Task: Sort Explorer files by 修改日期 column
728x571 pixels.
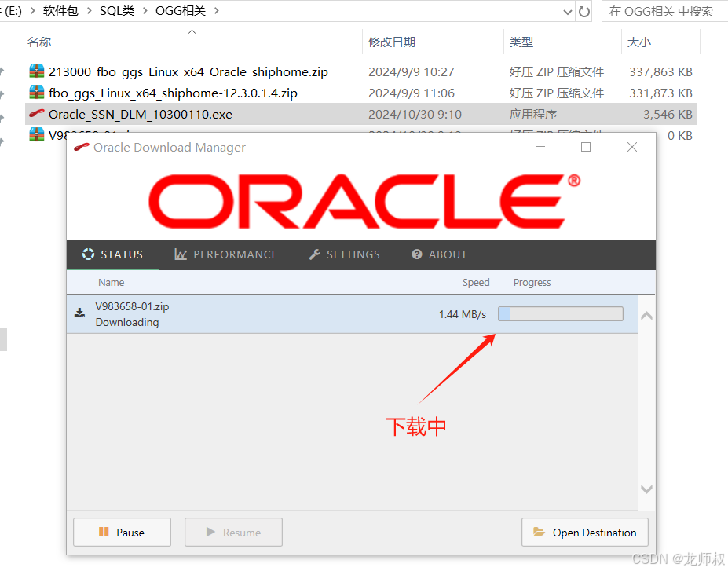Action: coord(392,42)
